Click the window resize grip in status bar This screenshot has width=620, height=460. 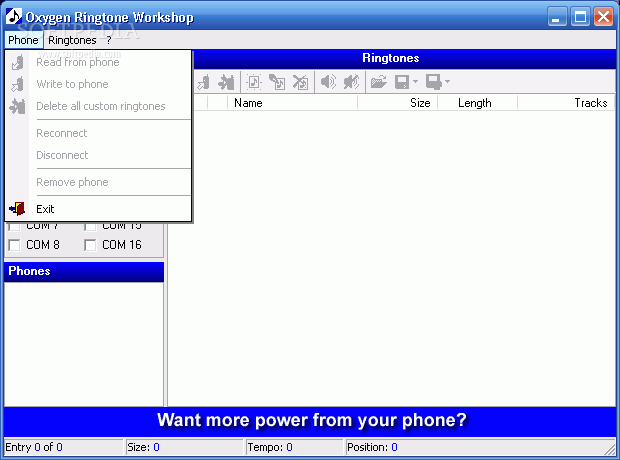tap(611, 450)
